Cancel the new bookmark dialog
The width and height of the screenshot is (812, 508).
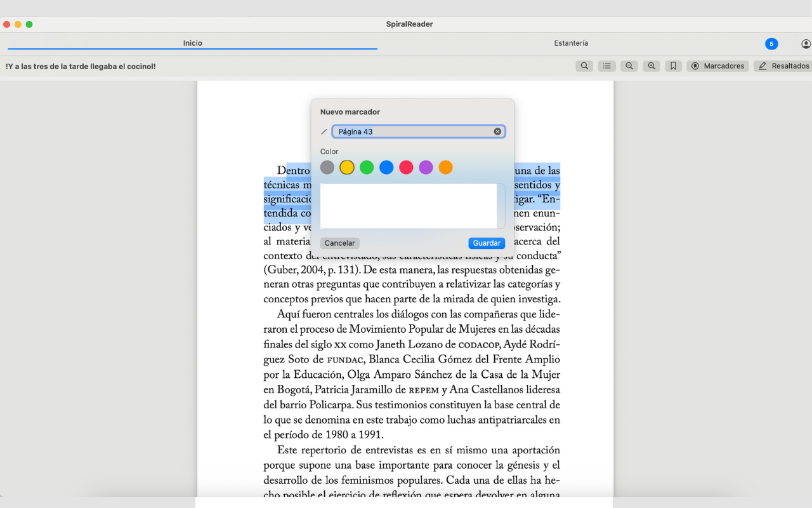point(340,243)
